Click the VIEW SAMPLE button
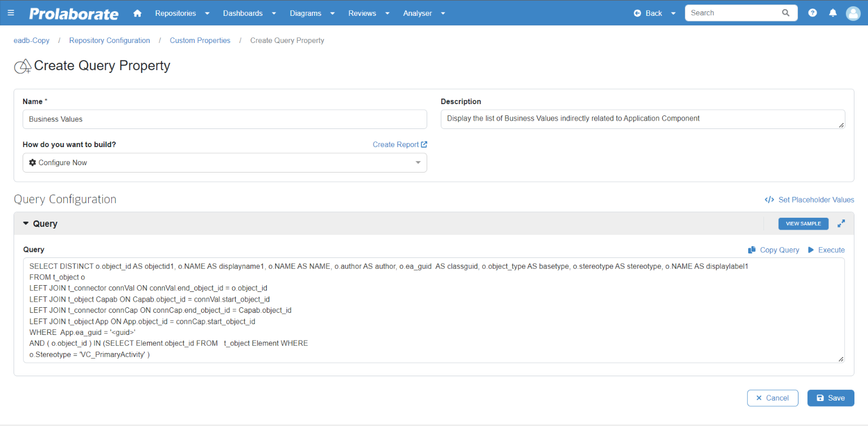The height and width of the screenshot is (426, 868). pos(803,223)
